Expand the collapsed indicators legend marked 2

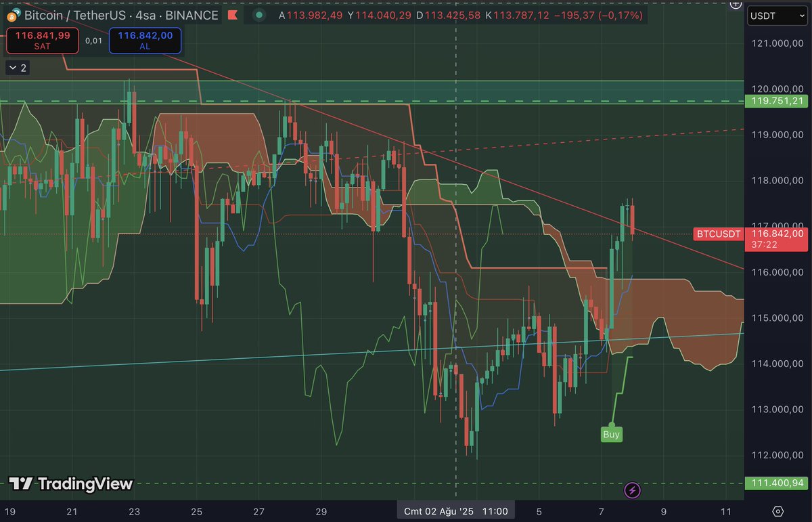tap(18, 68)
